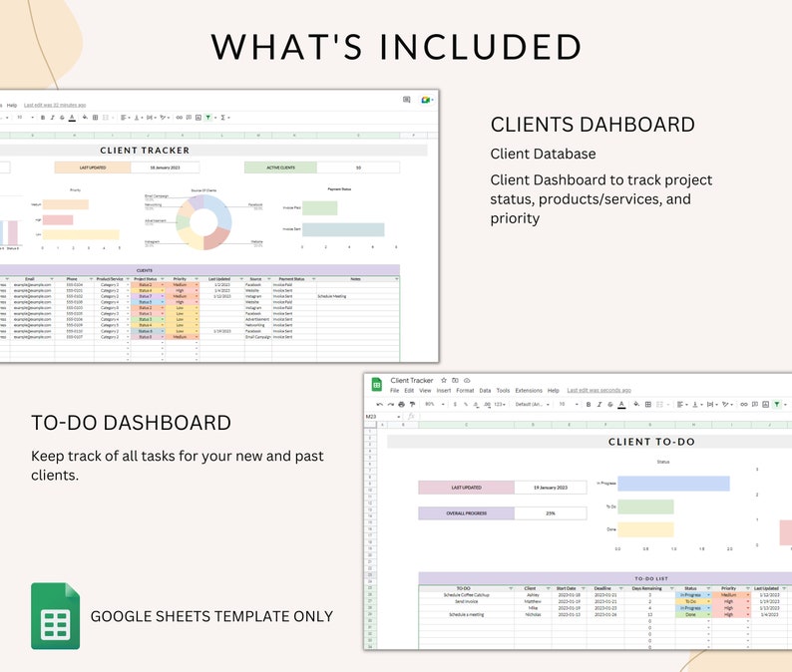Toggle Bold in the Client To-Do toolbar
The image size is (792, 672).
pyautogui.click(x=589, y=405)
